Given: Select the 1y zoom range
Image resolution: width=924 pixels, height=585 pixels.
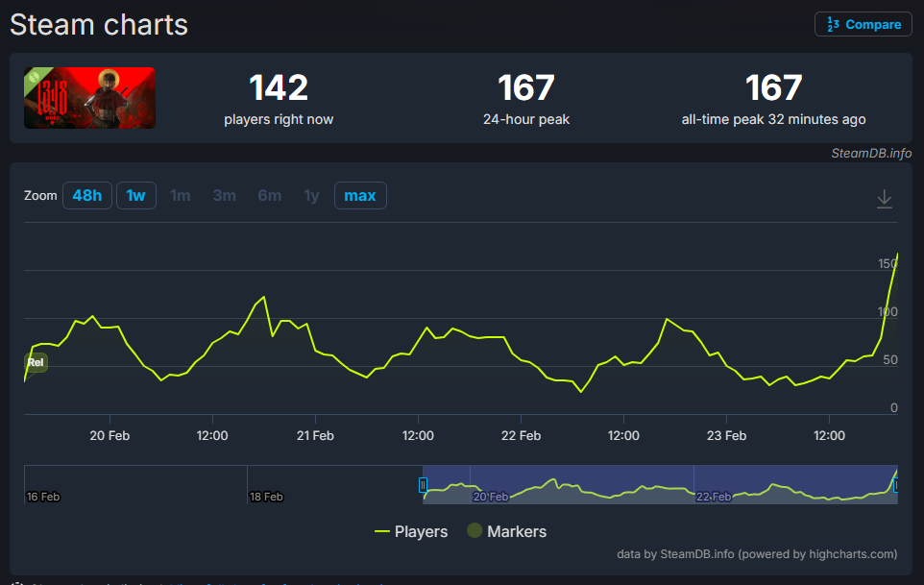Looking at the screenshot, I should click(x=312, y=196).
